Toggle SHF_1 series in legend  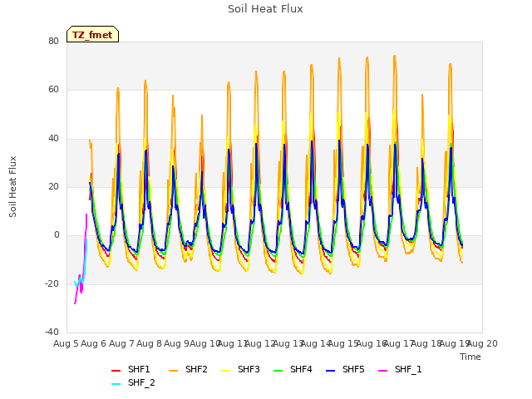400,369
